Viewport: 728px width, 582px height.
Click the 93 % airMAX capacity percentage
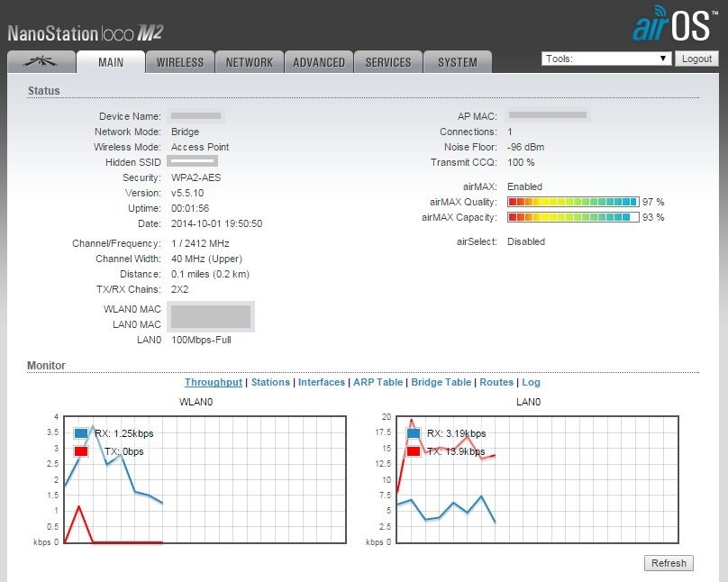click(x=653, y=217)
